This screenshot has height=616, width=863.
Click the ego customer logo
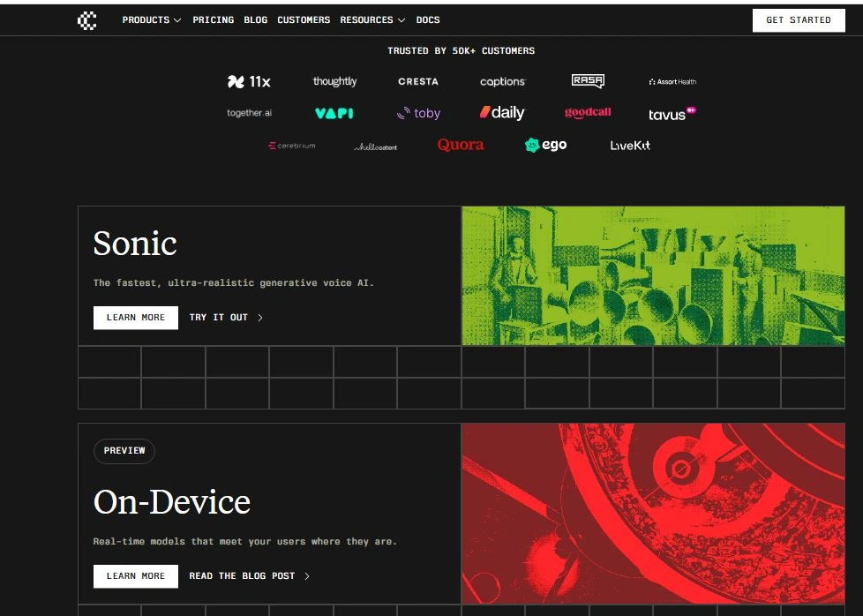[545, 145]
